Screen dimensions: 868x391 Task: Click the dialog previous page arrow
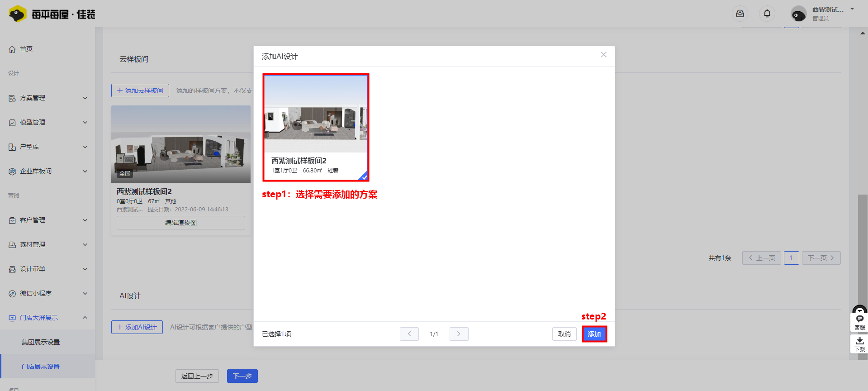pos(409,334)
